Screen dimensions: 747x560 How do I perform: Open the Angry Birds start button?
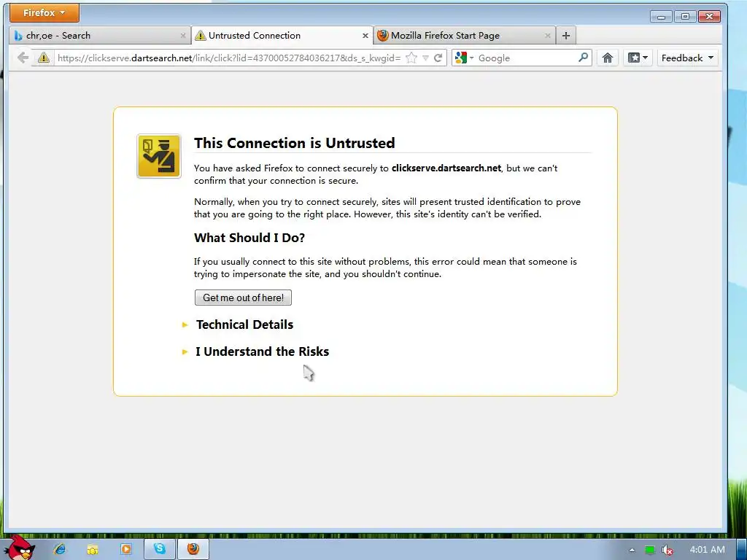(x=20, y=547)
